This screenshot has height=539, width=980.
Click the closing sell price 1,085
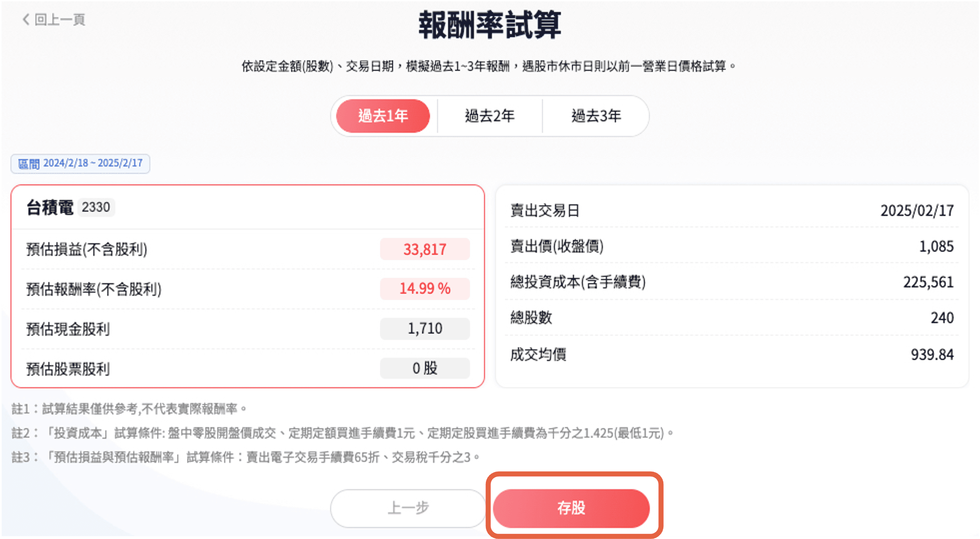pyautogui.click(x=936, y=246)
